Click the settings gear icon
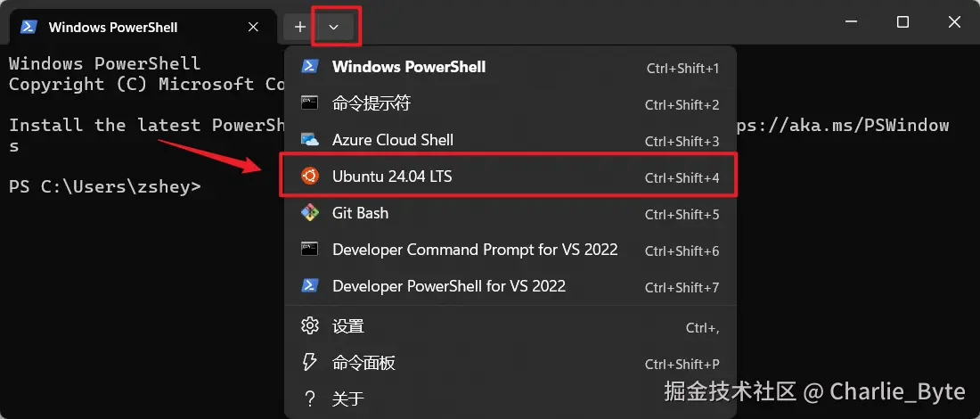 310,325
